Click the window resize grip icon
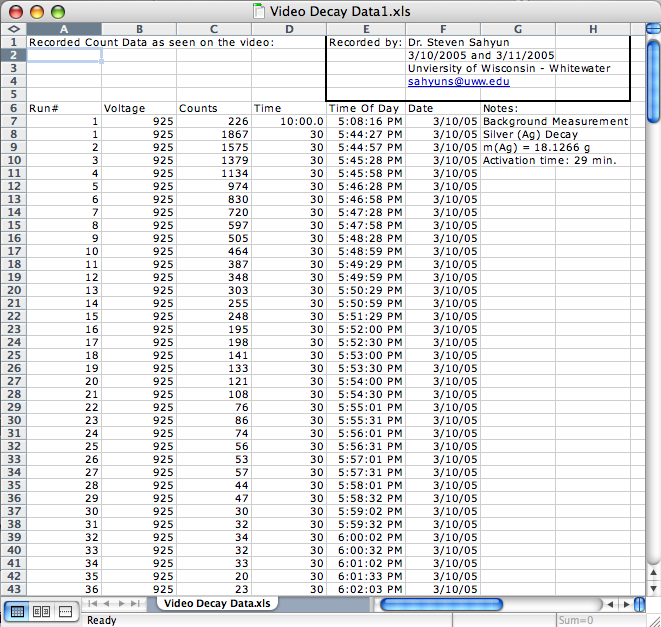The height and width of the screenshot is (627, 661). [x=654, y=620]
